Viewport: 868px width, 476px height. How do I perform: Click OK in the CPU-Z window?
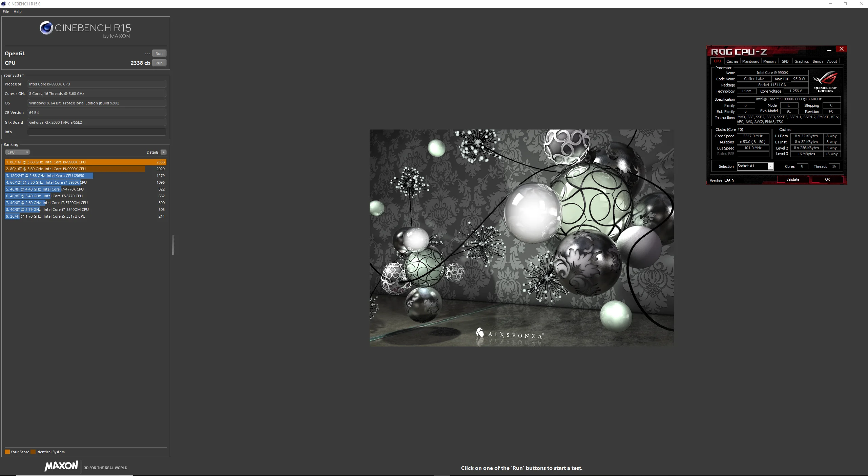click(x=827, y=179)
